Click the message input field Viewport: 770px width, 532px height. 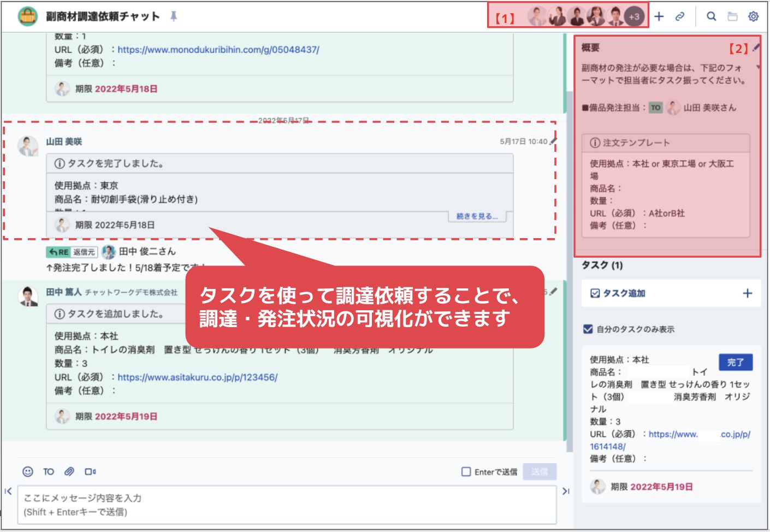[287, 505]
